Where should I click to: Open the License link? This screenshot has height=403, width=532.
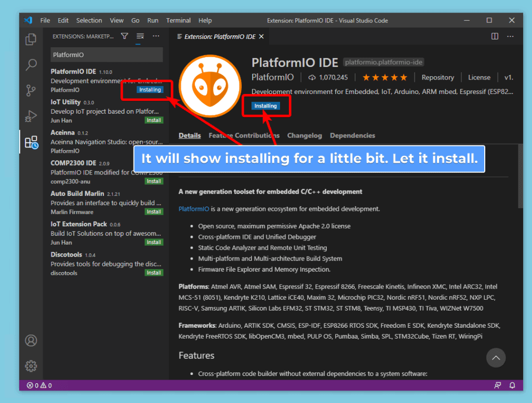(x=479, y=77)
